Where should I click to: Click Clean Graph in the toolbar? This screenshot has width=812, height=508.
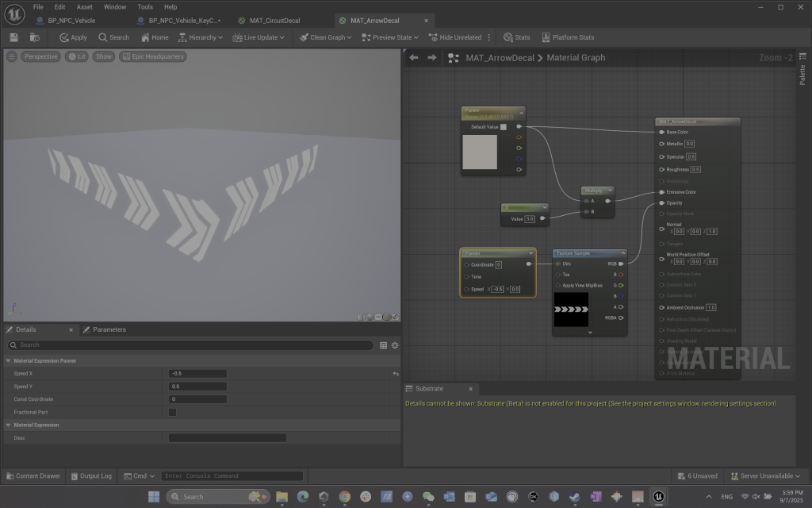(x=325, y=37)
